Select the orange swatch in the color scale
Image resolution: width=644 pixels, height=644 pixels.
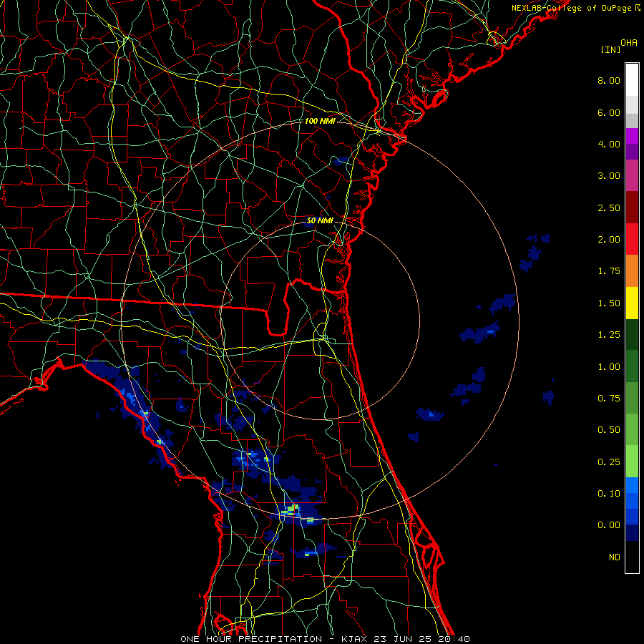click(x=632, y=271)
